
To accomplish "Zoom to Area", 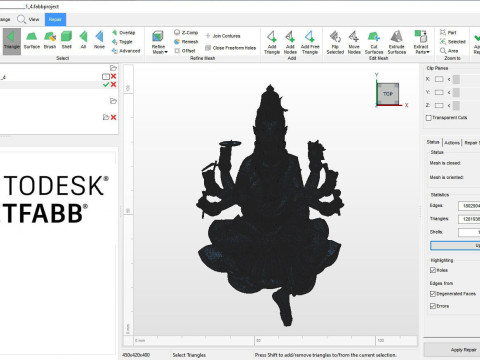I will click(449, 51).
